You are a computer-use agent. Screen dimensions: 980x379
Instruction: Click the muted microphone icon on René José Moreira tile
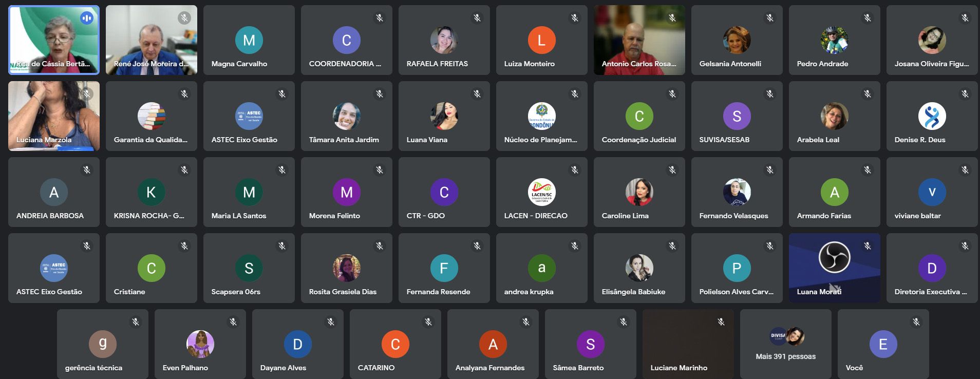point(184,18)
